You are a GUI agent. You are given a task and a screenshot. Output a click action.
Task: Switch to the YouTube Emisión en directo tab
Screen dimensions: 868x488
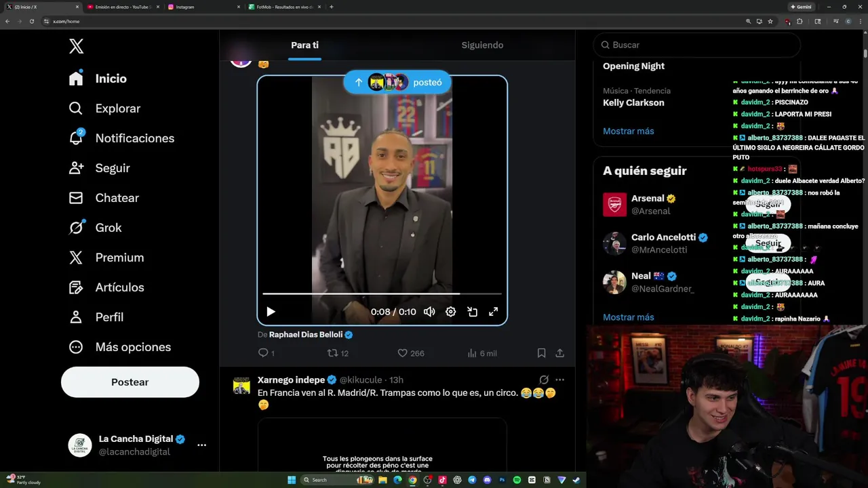click(122, 7)
